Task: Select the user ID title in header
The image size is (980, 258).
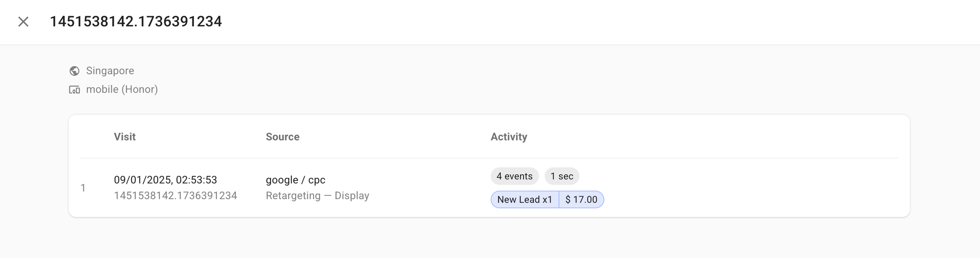Action: click(x=136, y=22)
